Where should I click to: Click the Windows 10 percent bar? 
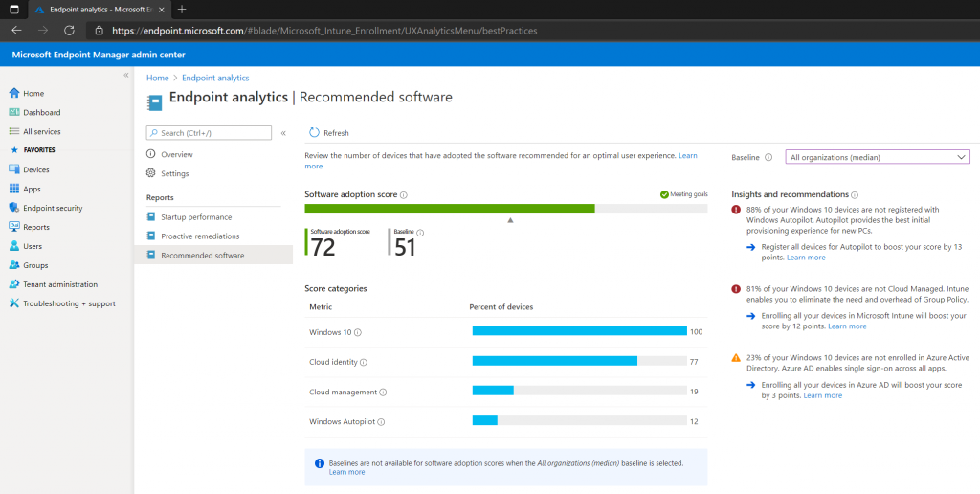pyautogui.click(x=579, y=331)
